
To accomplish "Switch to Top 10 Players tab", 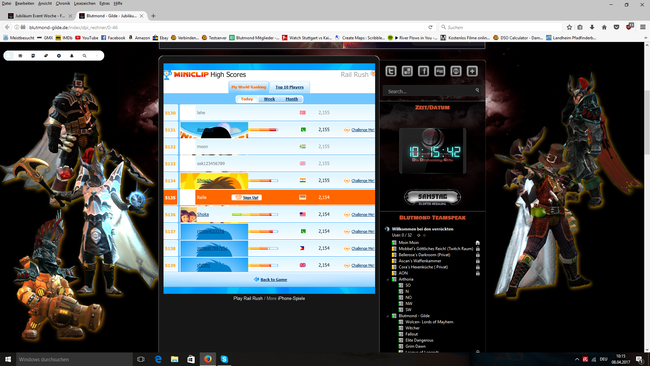I will (289, 87).
